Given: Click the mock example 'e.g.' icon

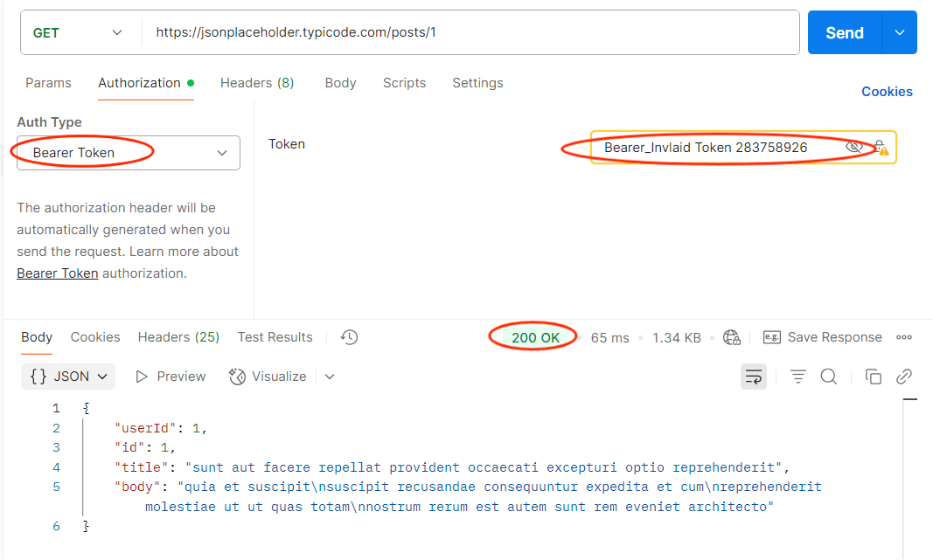Looking at the screenshot, I should [x=771, y=337].
